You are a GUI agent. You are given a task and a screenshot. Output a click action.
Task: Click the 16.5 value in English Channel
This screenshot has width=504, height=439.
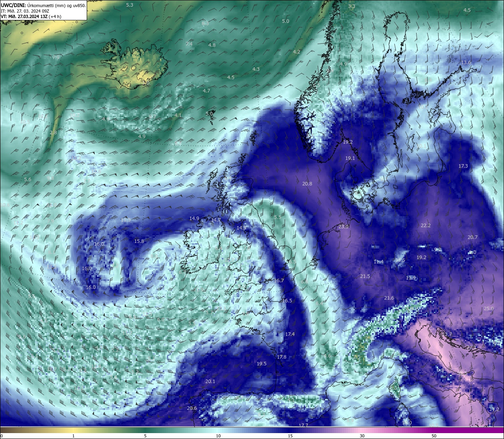287,301
